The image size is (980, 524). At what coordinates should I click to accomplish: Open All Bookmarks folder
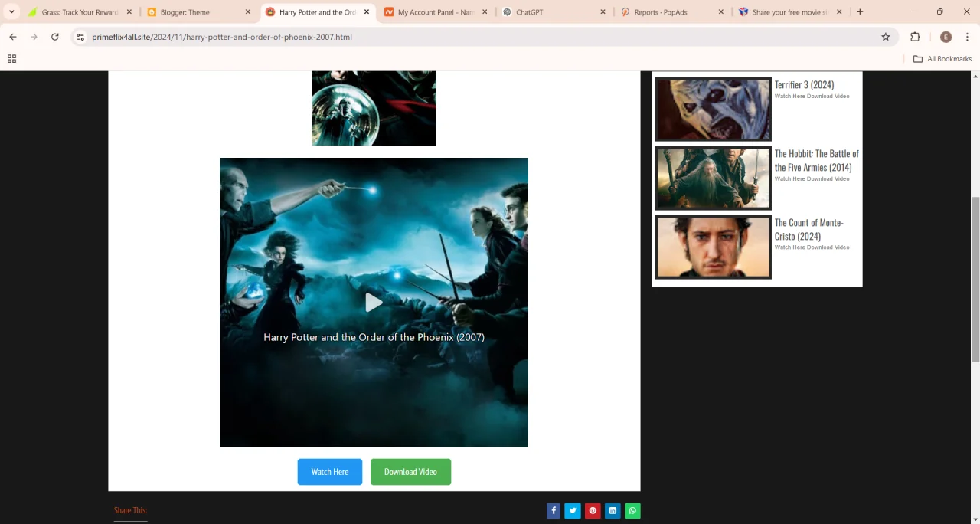[x=942, y=59]
